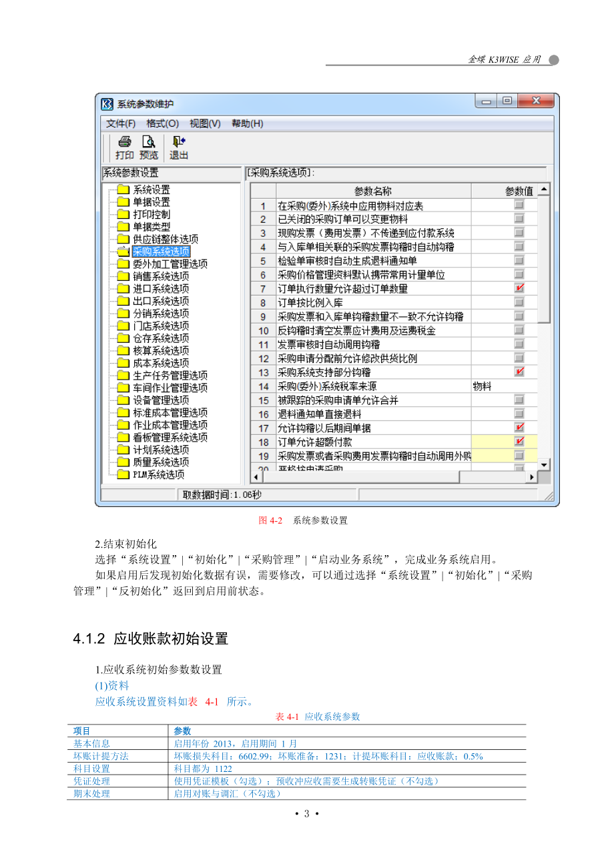Open the 视图(V) menu
This screenshot has height=868, width=614.
click(x=205, y=123)
